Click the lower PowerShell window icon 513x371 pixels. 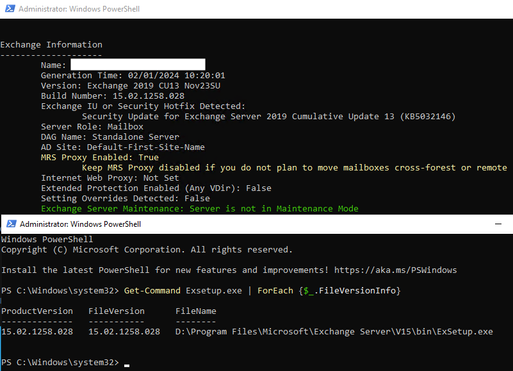coord(11,224)
